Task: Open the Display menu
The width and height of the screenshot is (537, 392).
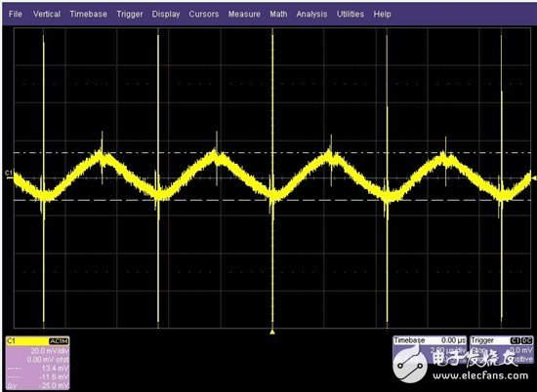Action: click(166, 14)
